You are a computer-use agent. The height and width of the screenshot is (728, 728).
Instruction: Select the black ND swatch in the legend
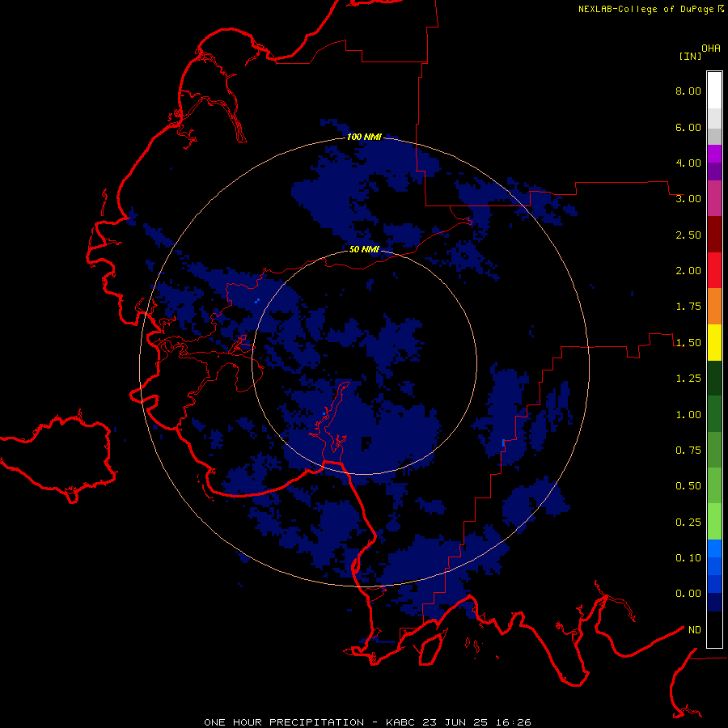pyautogui.click(x=714, y=629)
